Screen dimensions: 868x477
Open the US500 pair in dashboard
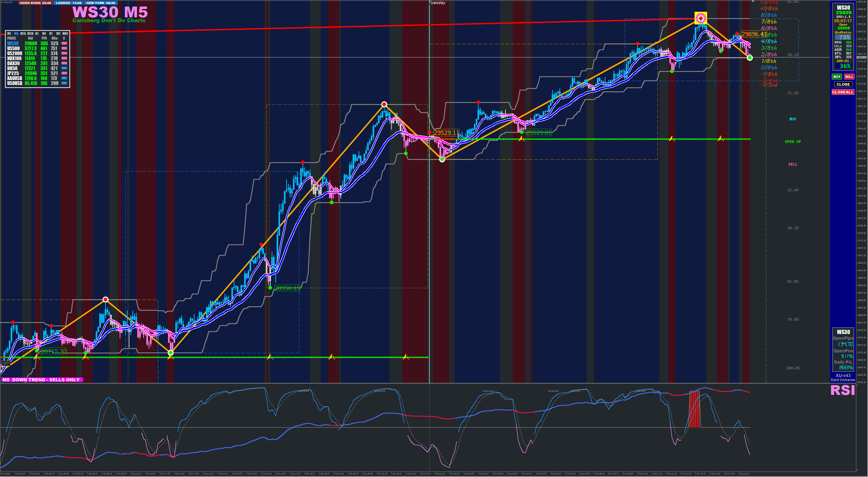click(14, 48)
